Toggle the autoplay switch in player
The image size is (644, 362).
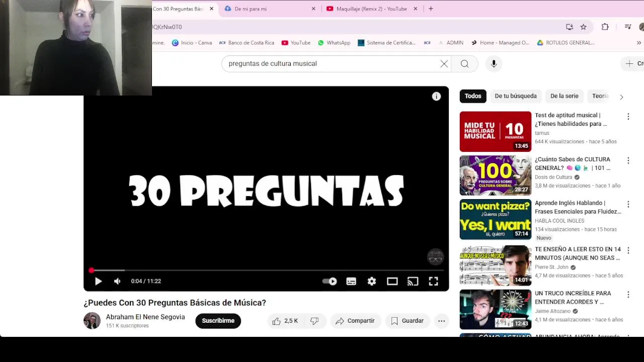pos(330,282)
